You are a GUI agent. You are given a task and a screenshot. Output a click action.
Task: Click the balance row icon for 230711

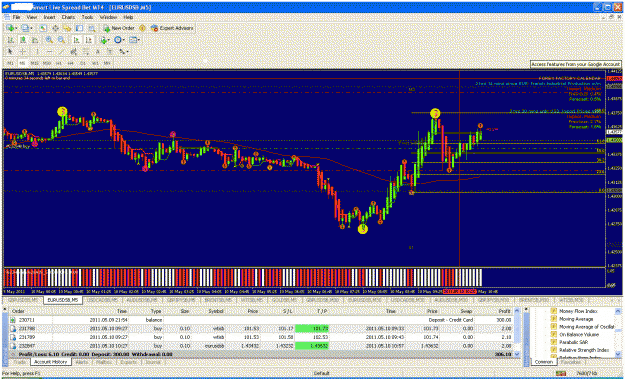tap(12, 320)
